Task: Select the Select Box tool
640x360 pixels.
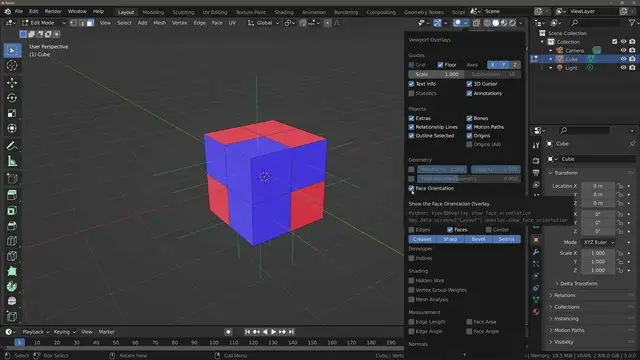Action: coord(12,50)
